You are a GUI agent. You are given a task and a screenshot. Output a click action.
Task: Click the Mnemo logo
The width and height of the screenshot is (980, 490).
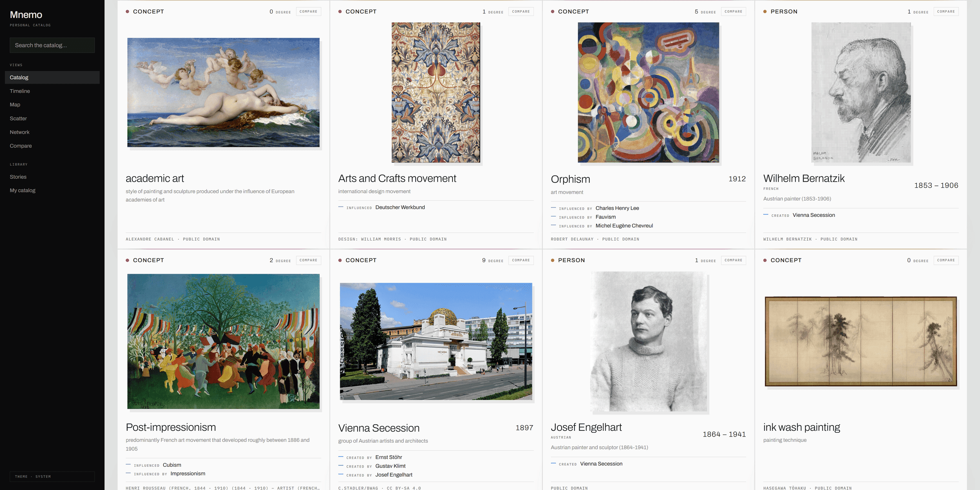click(x=26, y=15)
